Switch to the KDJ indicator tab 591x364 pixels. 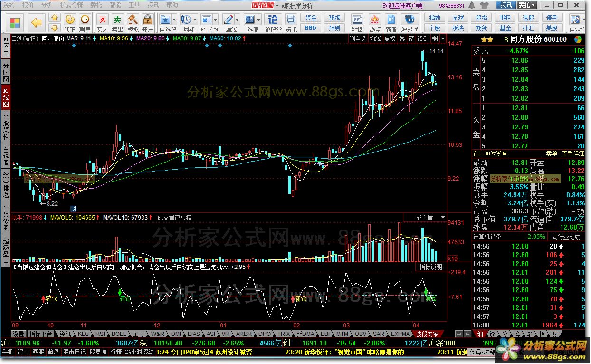(x=83, y=334)
